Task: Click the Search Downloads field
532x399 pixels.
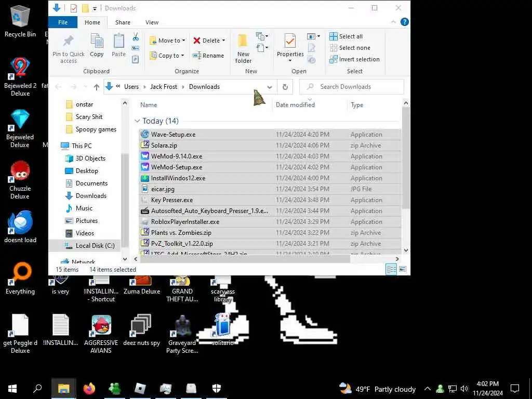Action: (x=352, y=87)
